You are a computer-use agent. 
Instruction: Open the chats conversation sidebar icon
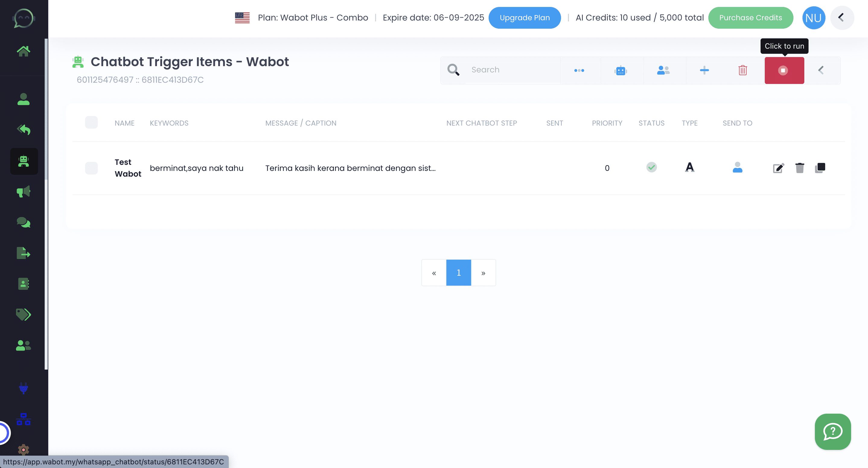[23, 222]
